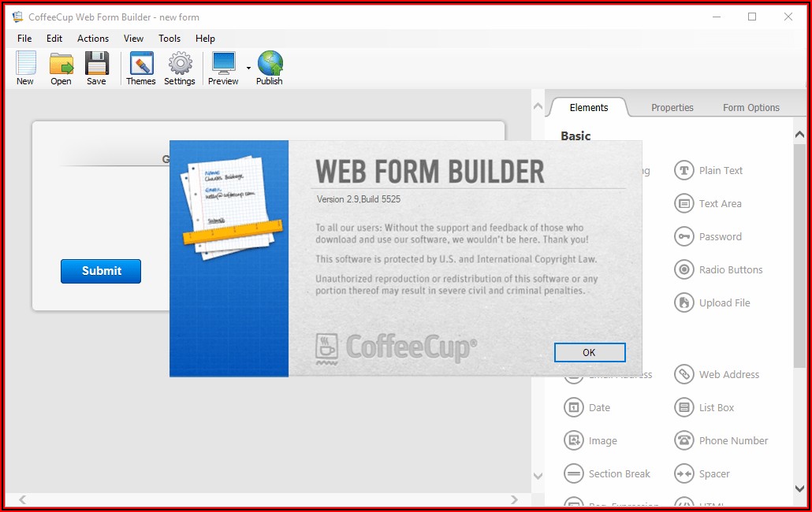Click the elements panel scroll up arrow
The image size is (812, 512).
coord(799,135)
